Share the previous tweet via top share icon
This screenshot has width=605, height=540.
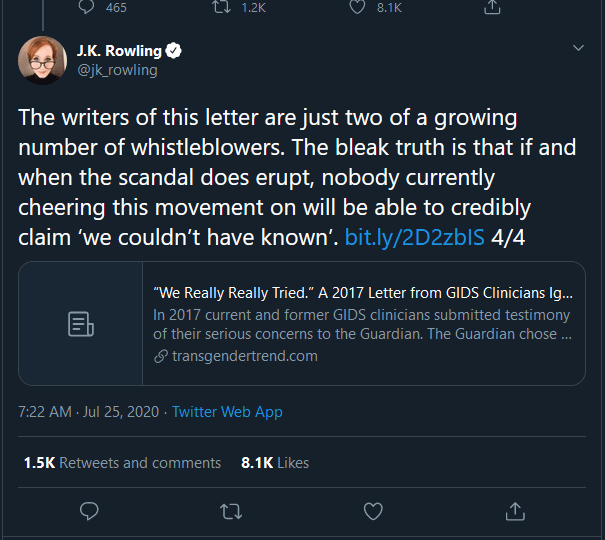[491, 8]
